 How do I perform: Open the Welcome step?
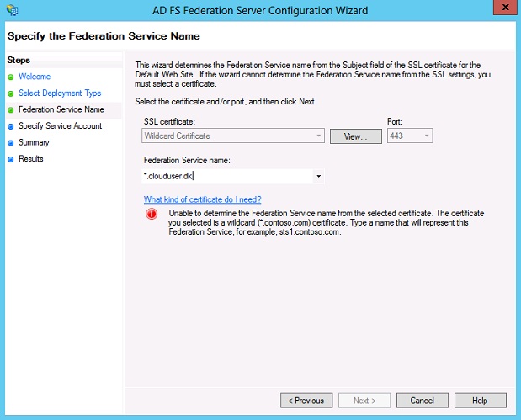35,77
